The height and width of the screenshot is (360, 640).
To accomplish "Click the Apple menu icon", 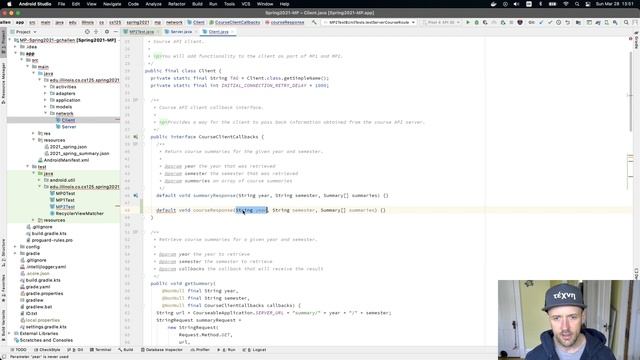I will pyautogui.click(x=9, y=4).
